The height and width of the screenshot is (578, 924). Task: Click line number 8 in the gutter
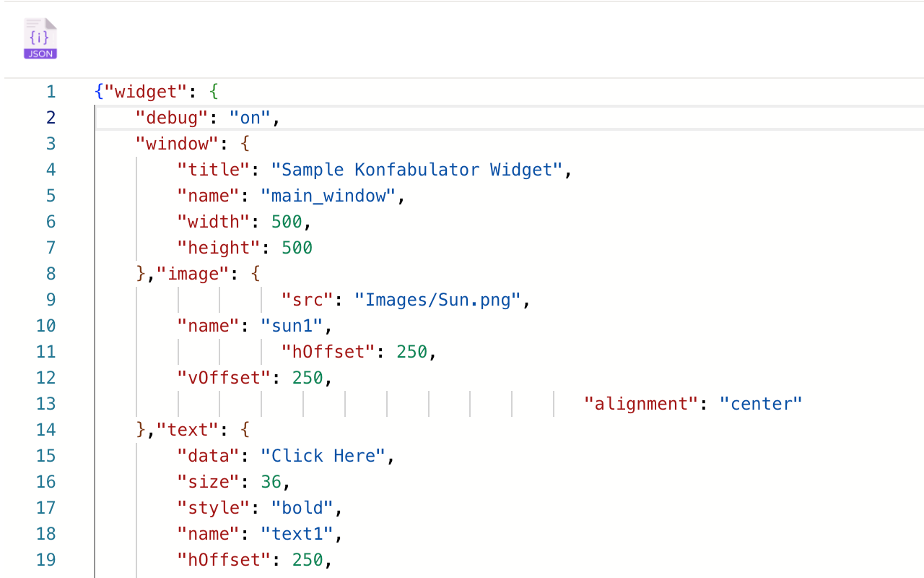[x=51, y=274]
